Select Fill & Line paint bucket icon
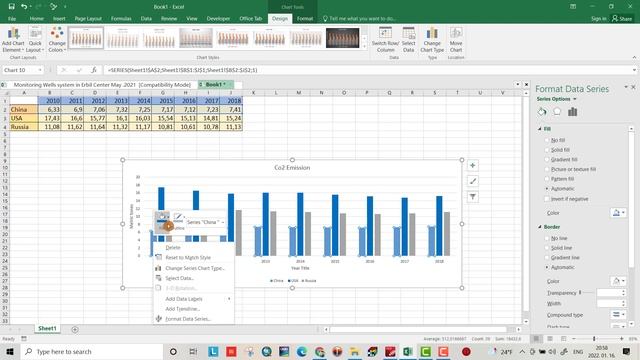The image size is (640, 360). point(542,112)
